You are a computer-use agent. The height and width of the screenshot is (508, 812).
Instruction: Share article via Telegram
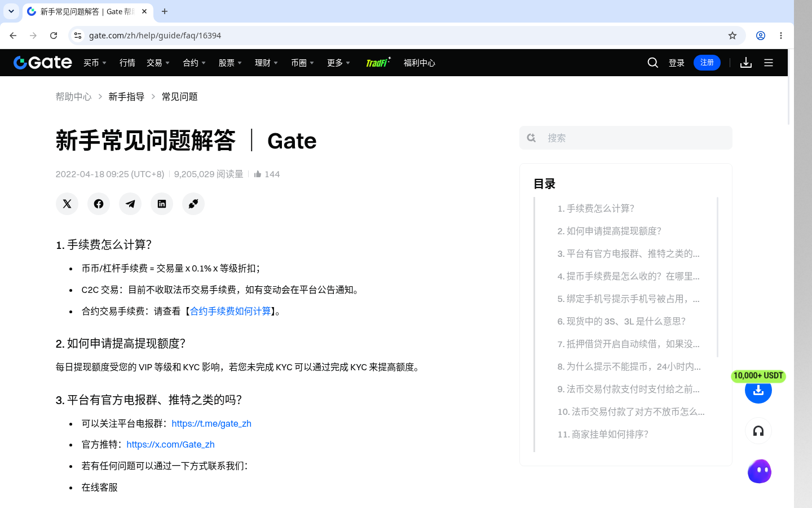[x=130, y=204]
